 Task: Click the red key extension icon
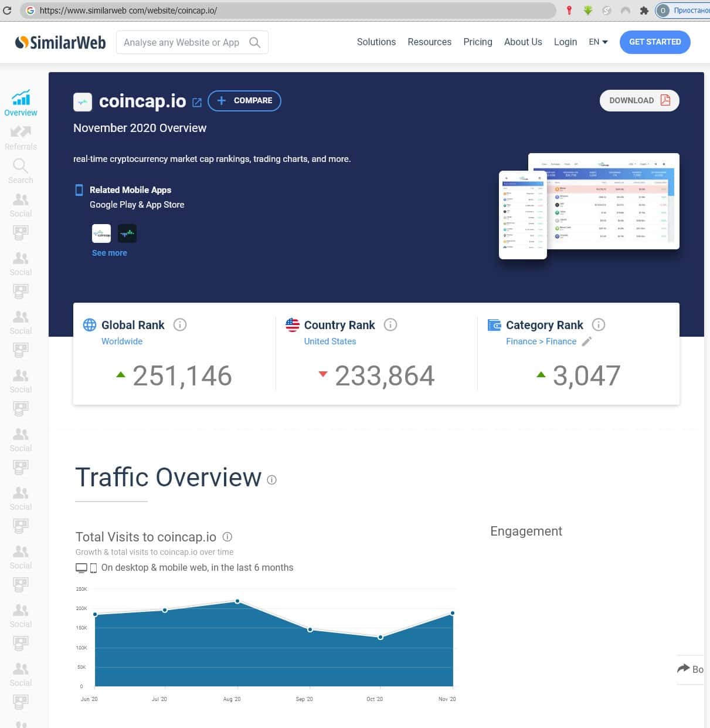pyautogui.click(x=569, y=10)
